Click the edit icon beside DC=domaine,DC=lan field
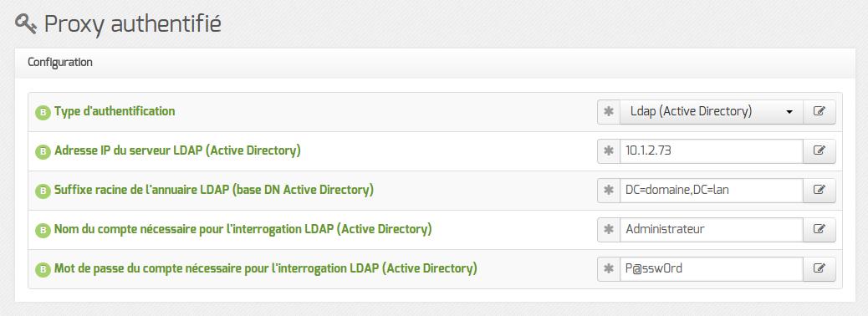 coord(819,191)
